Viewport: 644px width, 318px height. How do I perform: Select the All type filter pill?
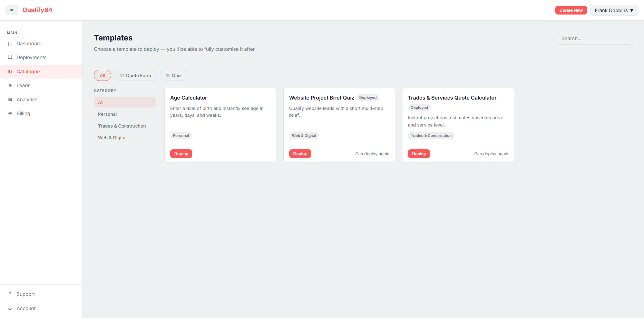(x=103, y=75)
